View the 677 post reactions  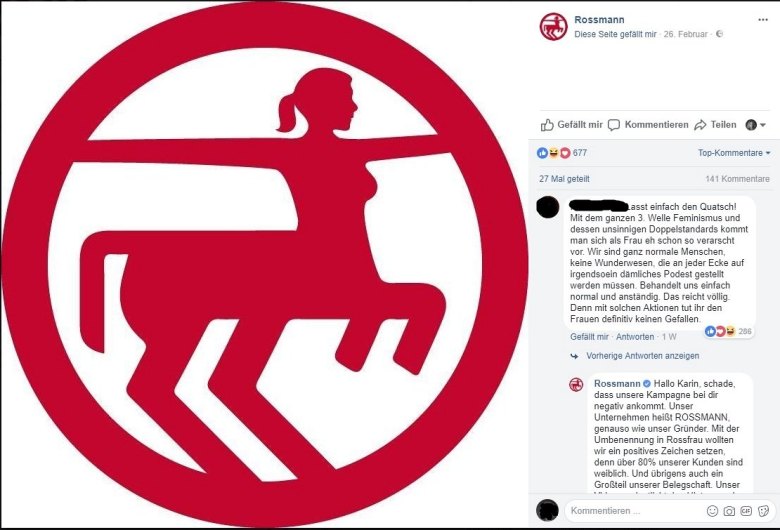point(562,153)
